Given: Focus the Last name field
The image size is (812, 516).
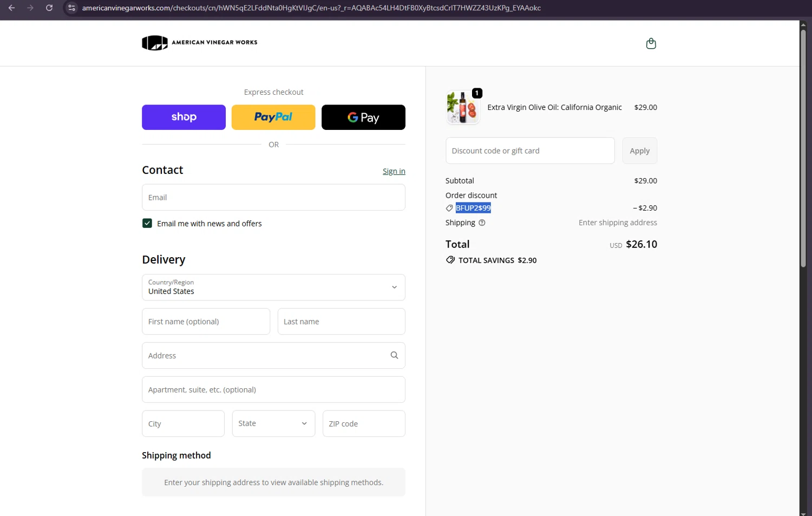Looking at the screenshot, I should click(x=341, y=322).
